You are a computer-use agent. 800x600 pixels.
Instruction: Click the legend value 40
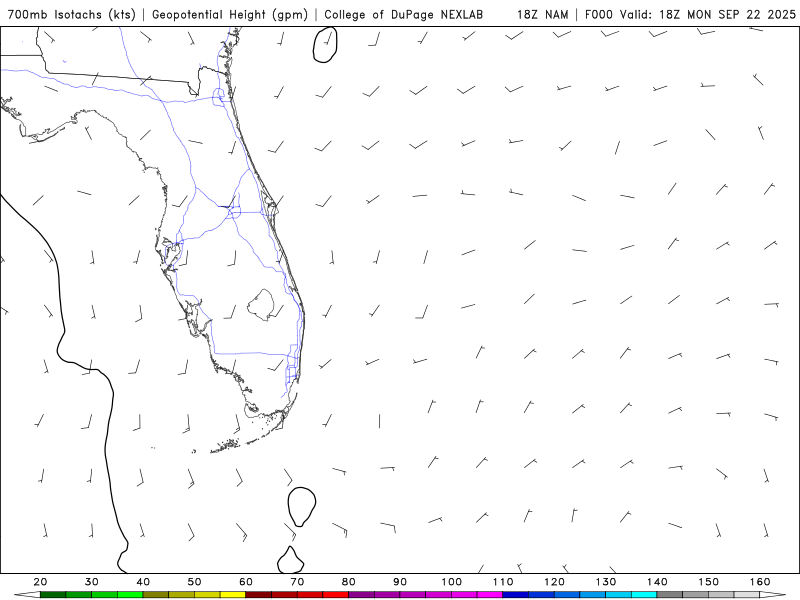tap(143, 582)
